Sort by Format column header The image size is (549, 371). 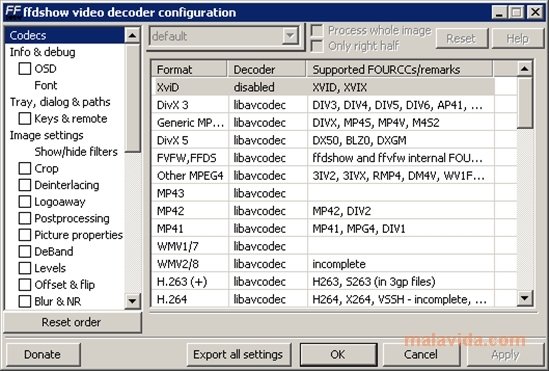pyautogui.click(x=189, y=69)
